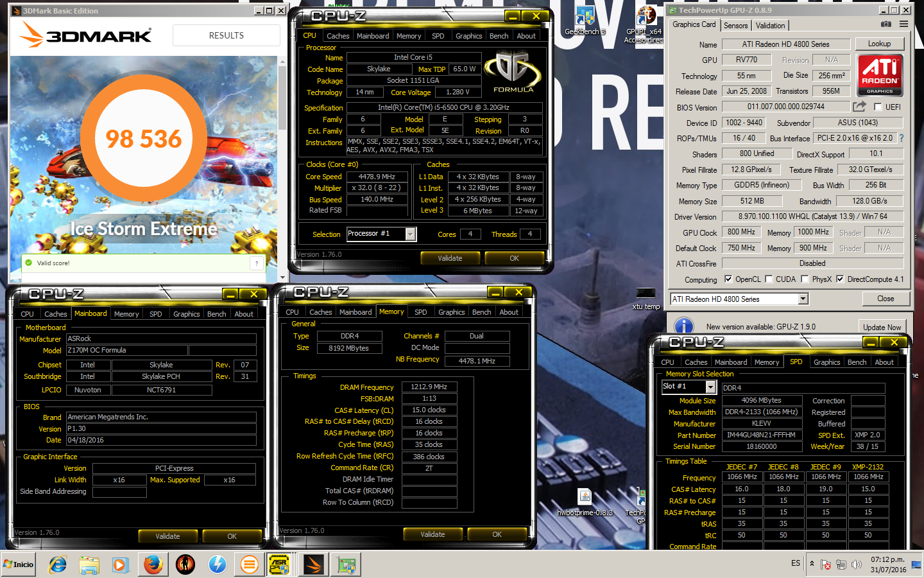The image size is (924, 578).
Task: Show hidden tray icons arrow
Action: [x=812, y=563]
